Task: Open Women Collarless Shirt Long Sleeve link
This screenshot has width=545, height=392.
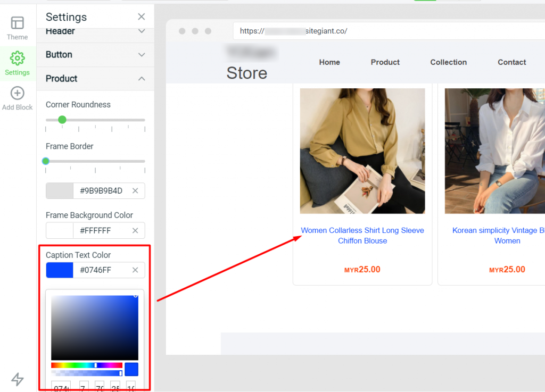Action: pyautogui.click(x=362, y=236)
